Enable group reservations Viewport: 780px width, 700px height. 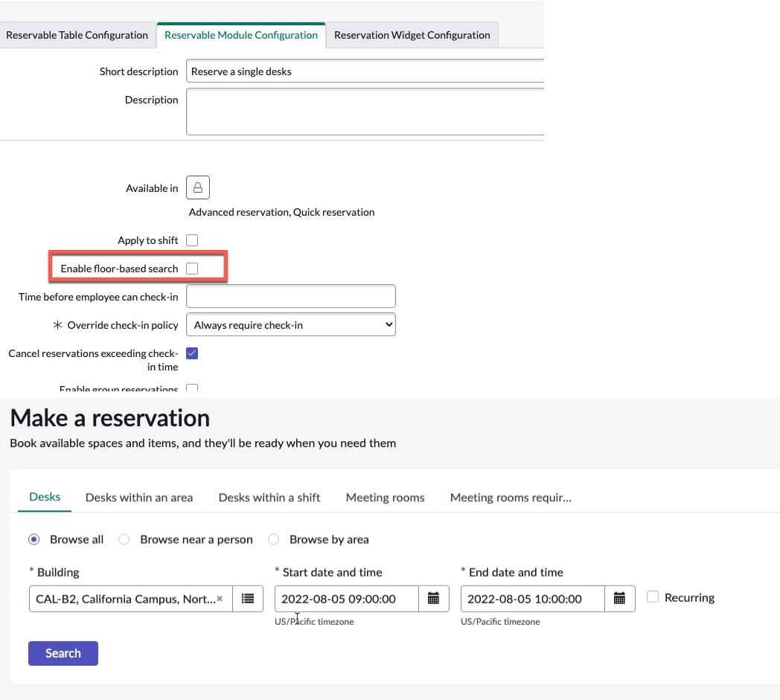pyautogui.click(x=191, y=389)
